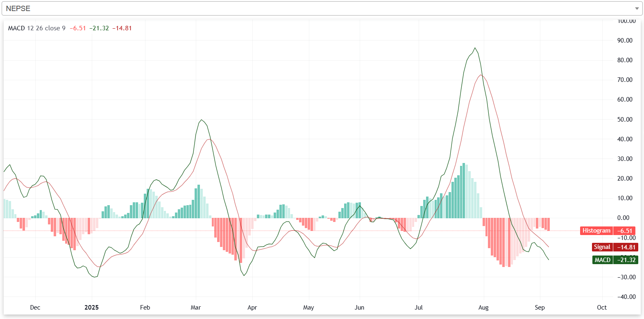Click the MACD line peak in late July
Image resolution: width=644 pixels, height=319 pixels.
pyautogui.click(x=475, y=48)
